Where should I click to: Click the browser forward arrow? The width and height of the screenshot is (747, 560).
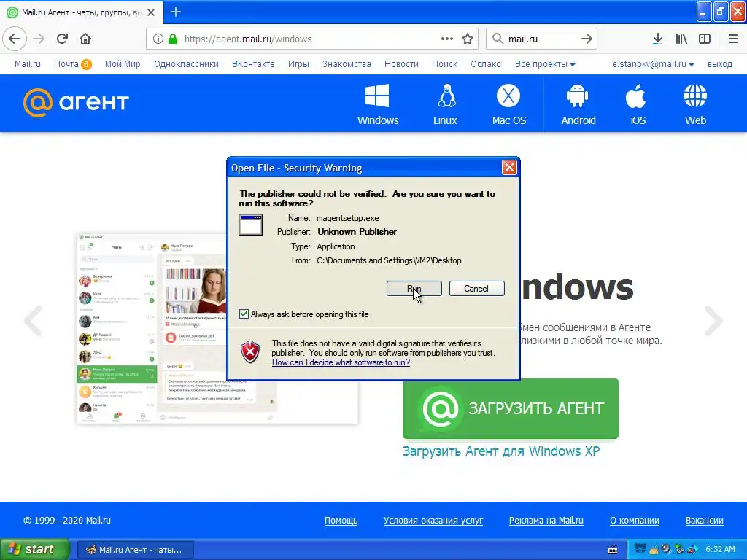[39, 39]
